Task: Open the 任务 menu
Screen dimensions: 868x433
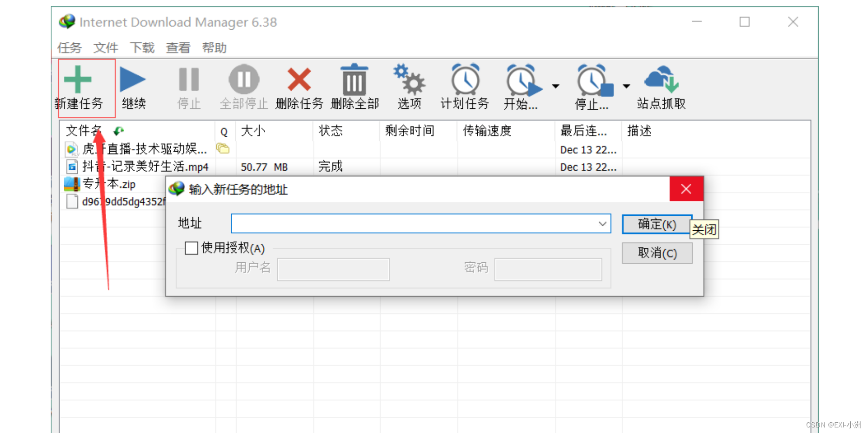Action: 69,48
